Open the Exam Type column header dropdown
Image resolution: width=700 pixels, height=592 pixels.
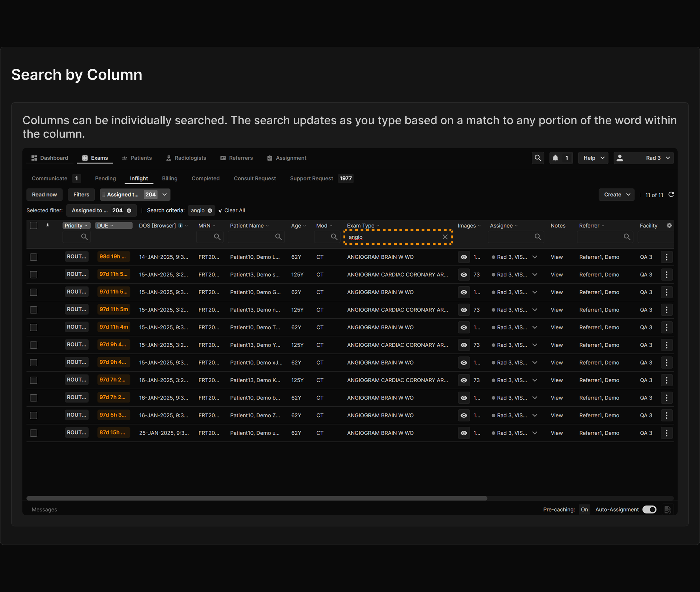point(378,226)
